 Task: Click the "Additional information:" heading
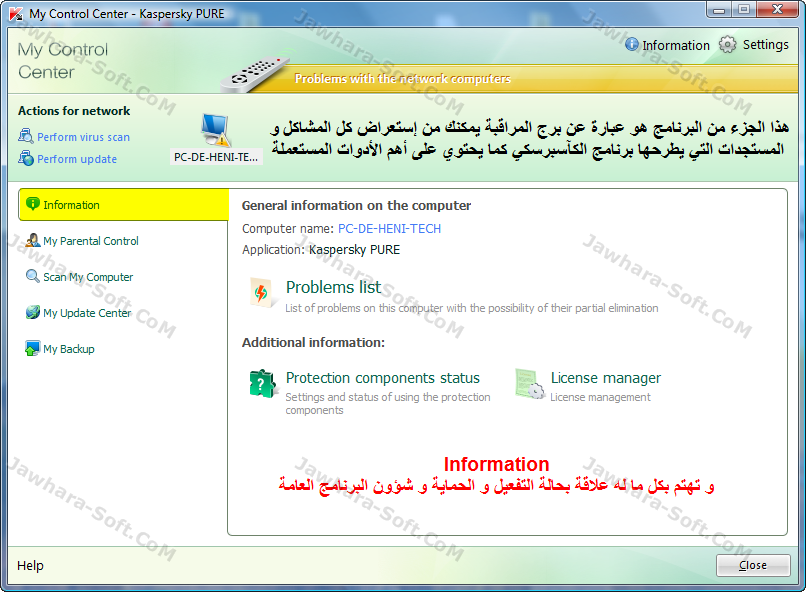pos(314,343)
